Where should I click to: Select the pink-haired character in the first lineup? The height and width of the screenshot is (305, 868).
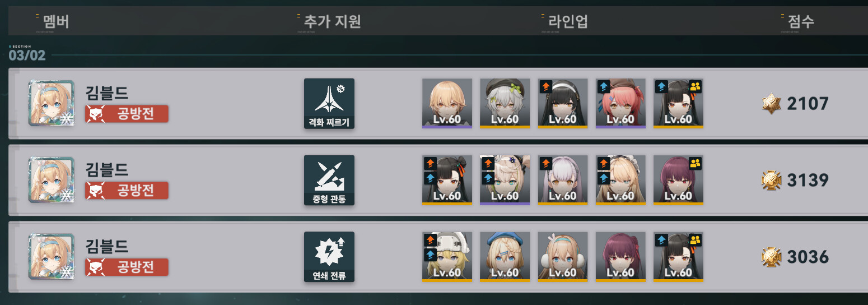(620, 104)
